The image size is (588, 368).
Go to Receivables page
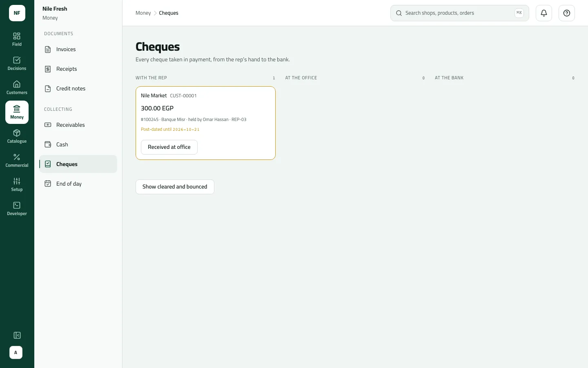point(78,125)
